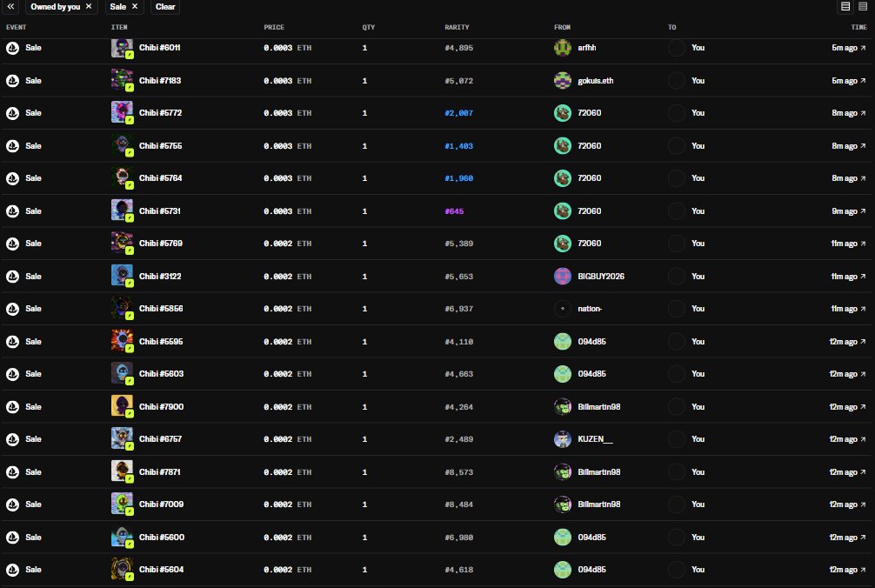
Task: Open Chibi #7183 thumbnail
Action: coord(122,80)
